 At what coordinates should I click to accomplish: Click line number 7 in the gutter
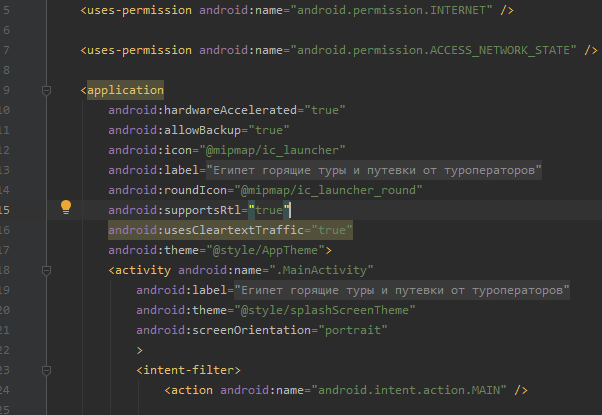pos(6,50)
